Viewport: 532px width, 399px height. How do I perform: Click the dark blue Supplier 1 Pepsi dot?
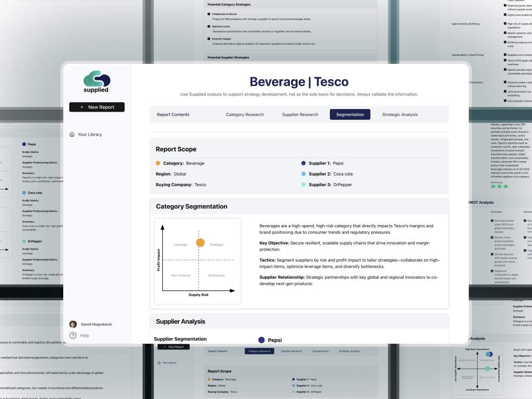coord(303,163)
